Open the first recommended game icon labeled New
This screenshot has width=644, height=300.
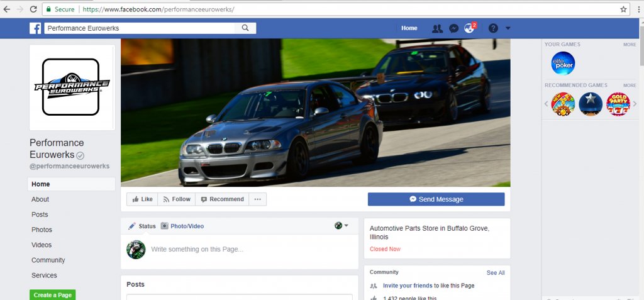pos(563,104)
